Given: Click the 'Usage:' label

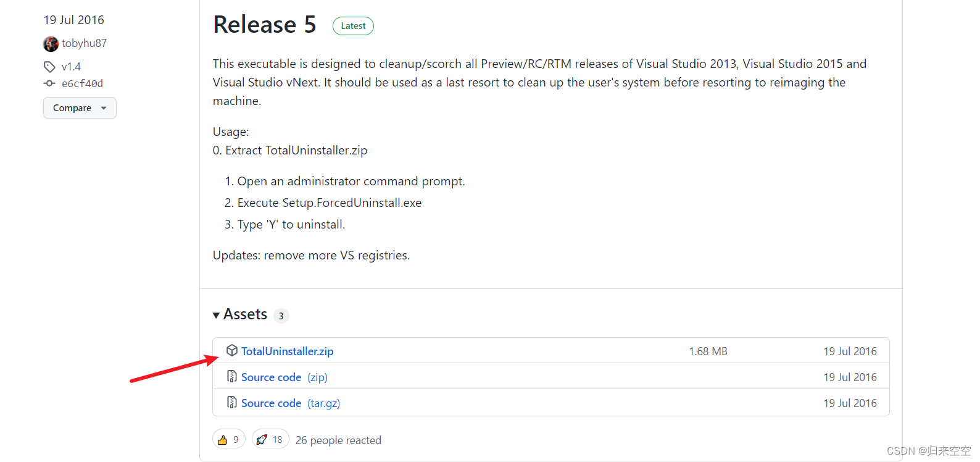Looking at the screenshot, I should point(231,132).
